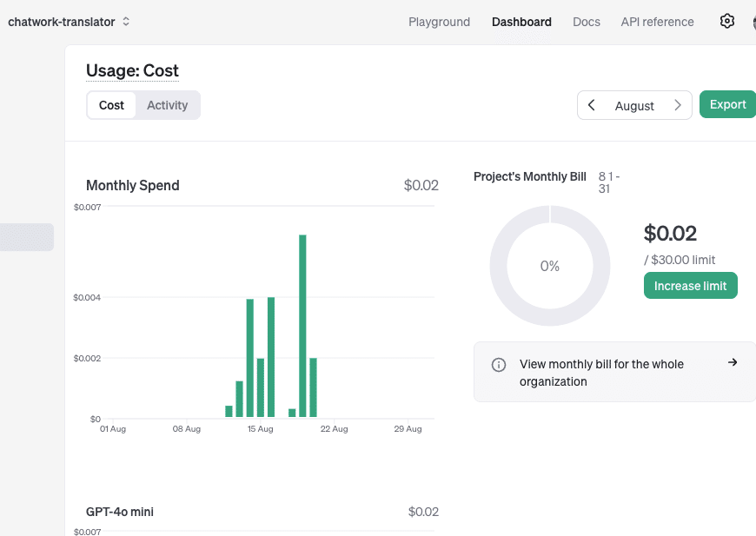
Task: Go to previous month with left chevron
Action: [x=592, y=105]
